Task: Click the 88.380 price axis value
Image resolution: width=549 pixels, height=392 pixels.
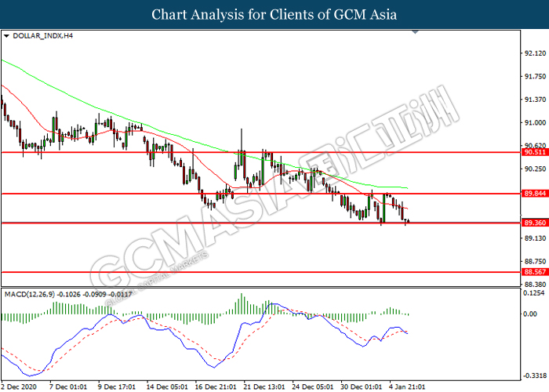Action: pos(535,284)
